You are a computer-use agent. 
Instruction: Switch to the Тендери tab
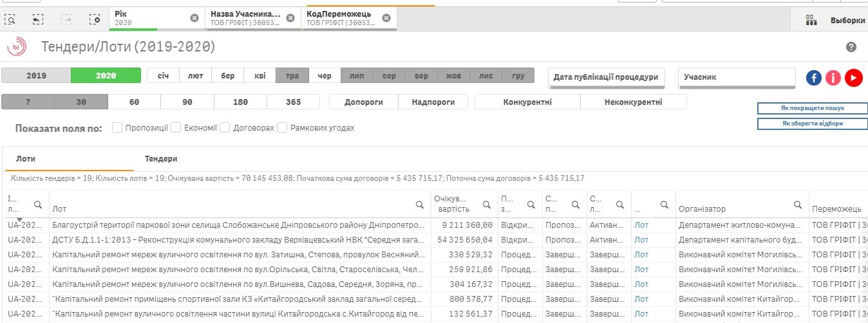click(x=161, y=158)
